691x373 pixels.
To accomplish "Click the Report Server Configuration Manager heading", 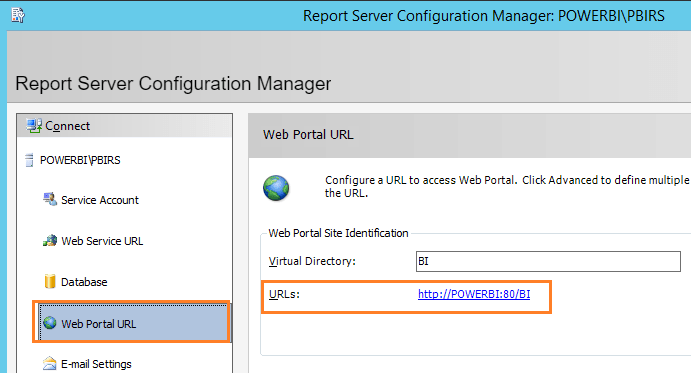I will [x=173, y=83].
